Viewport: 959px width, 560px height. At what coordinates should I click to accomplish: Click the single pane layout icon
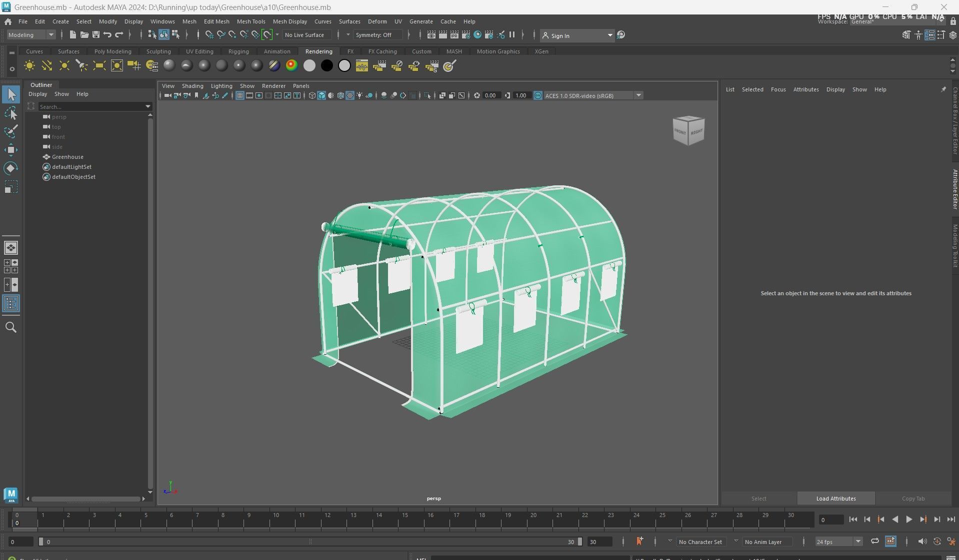point(11,248)
